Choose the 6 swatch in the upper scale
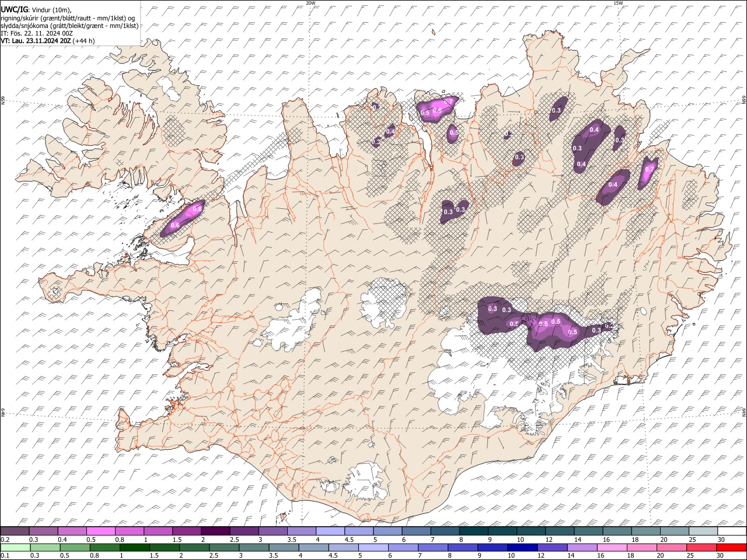This screenshot has height=560, width=747. (x=416, y=531)
